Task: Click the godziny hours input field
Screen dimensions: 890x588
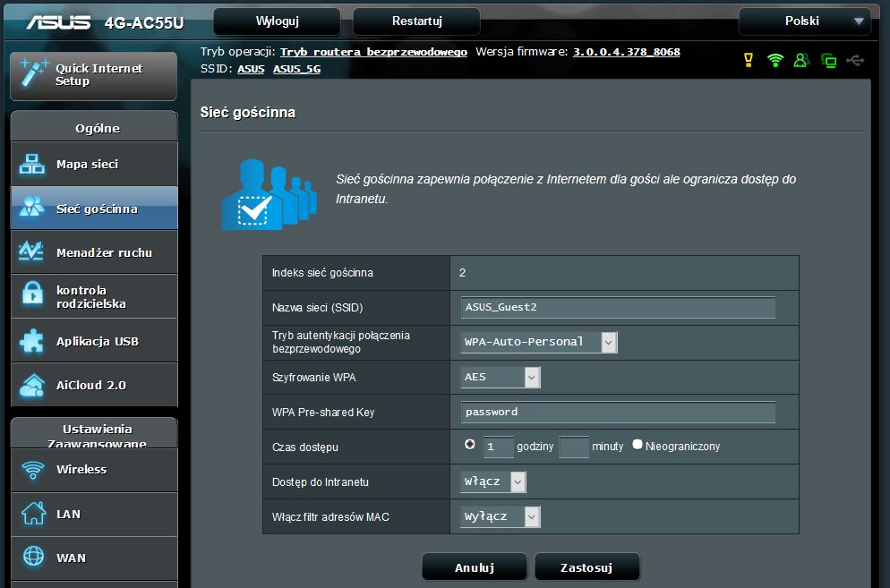Action: (x=499, y=447)
